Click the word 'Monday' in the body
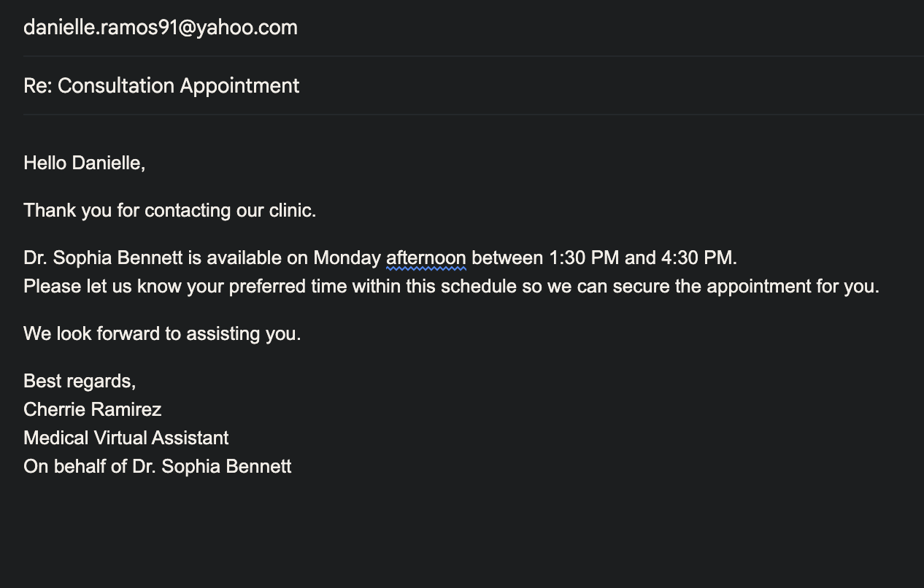 pos(347,258)
